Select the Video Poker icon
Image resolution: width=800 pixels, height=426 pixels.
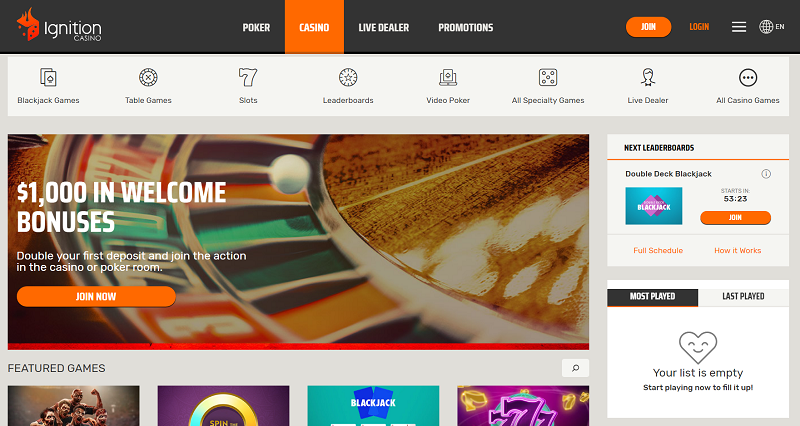(448, 78)
